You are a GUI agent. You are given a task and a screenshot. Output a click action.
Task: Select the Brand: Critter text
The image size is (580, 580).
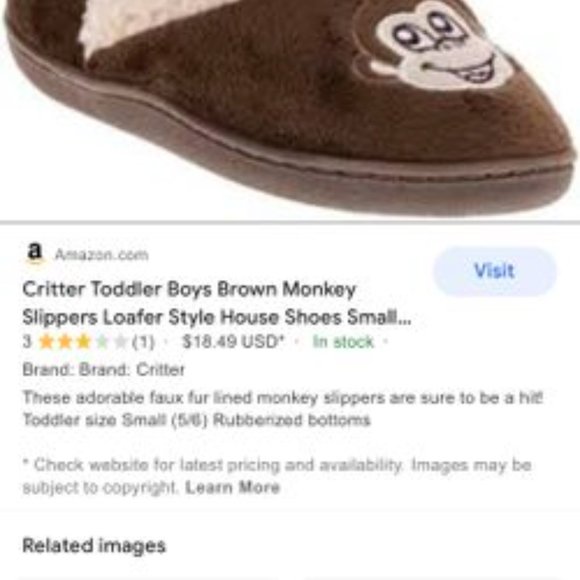[103, 370]
